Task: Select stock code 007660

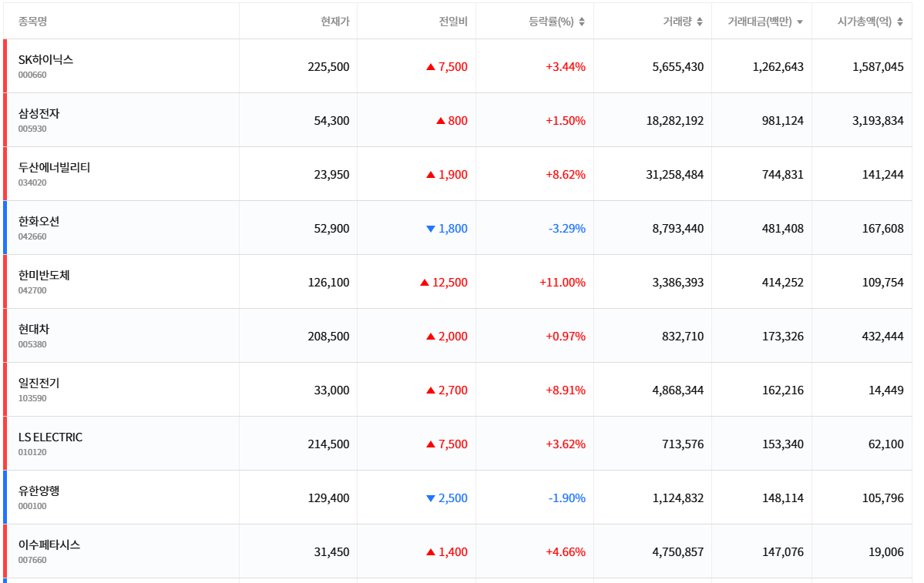Action: point(32,560)
